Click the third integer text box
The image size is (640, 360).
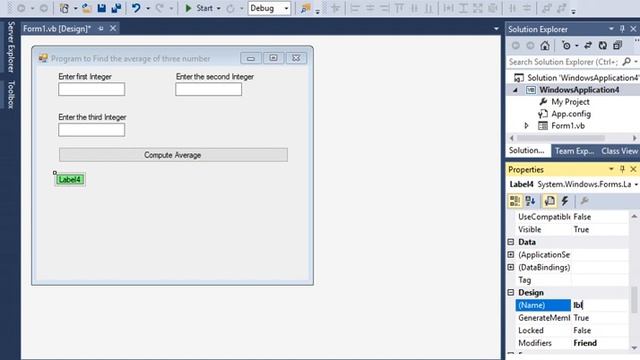(x=91, y=130)
